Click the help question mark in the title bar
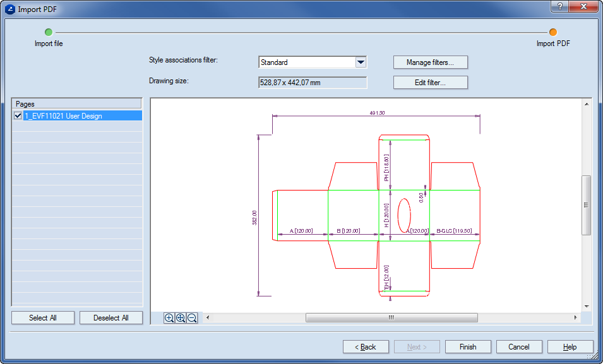 560,6
